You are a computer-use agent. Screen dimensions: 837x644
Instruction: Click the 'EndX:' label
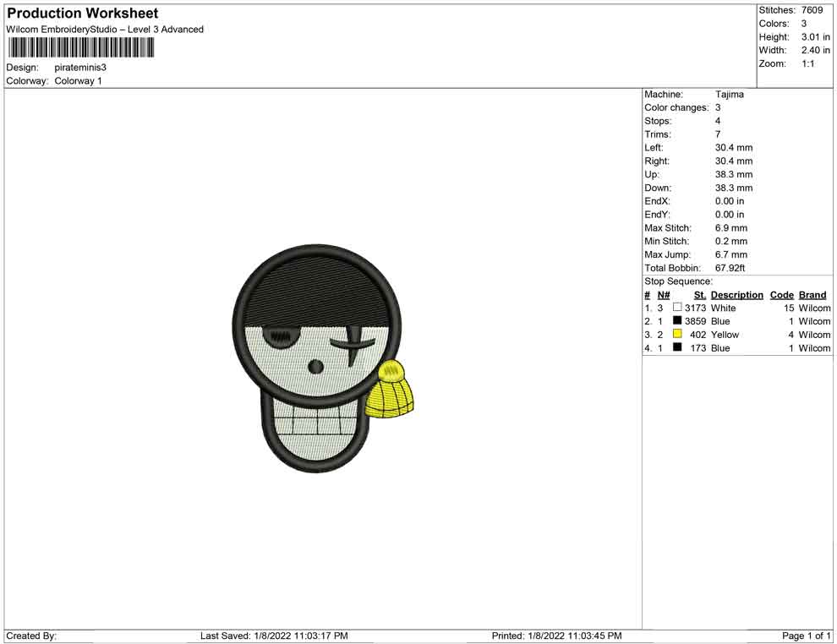click(657, 201)
